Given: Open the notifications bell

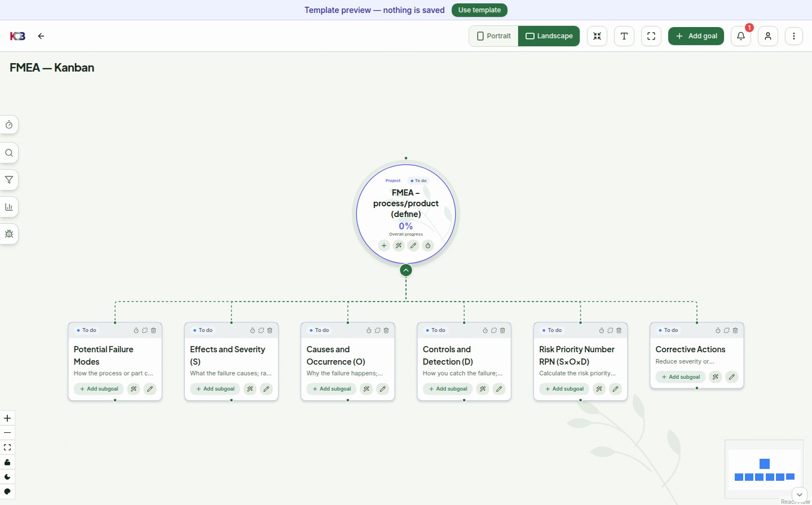Looking at the screenshot, I should click(741, 36).
